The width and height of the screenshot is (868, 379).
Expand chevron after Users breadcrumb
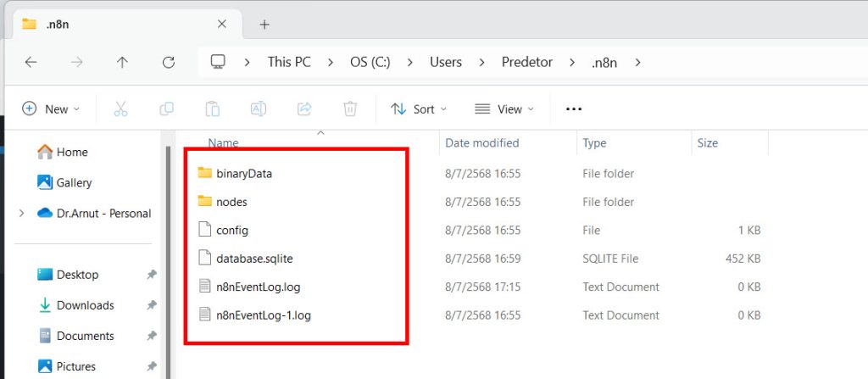[x=481, y=62]
